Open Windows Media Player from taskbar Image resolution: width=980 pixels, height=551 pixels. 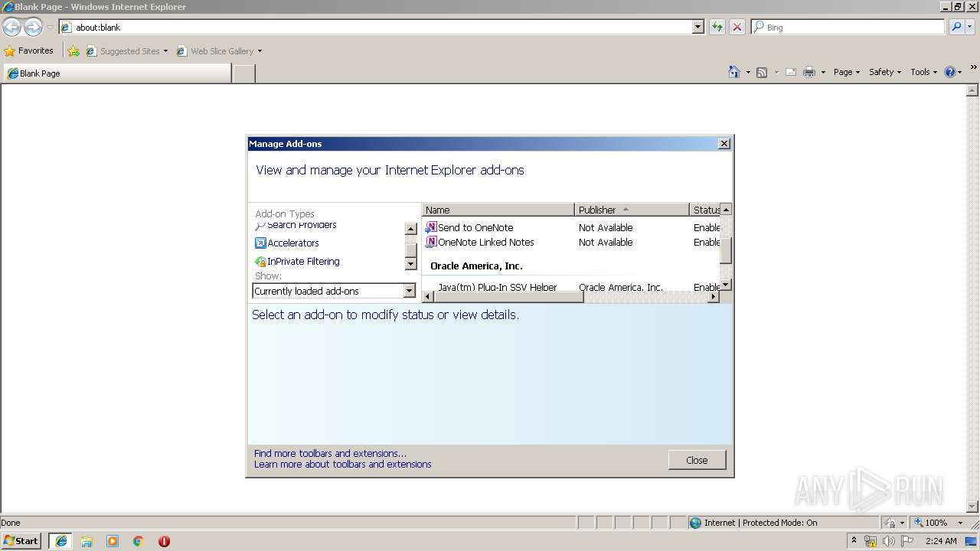113,541
